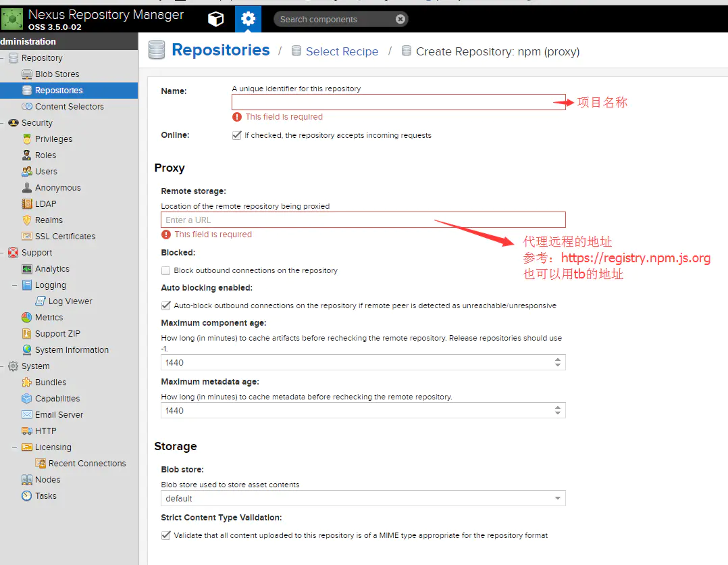Toggle Auto-block outbound connections checkbox
This screenshot has height=565, width=728.
[165, 305]
